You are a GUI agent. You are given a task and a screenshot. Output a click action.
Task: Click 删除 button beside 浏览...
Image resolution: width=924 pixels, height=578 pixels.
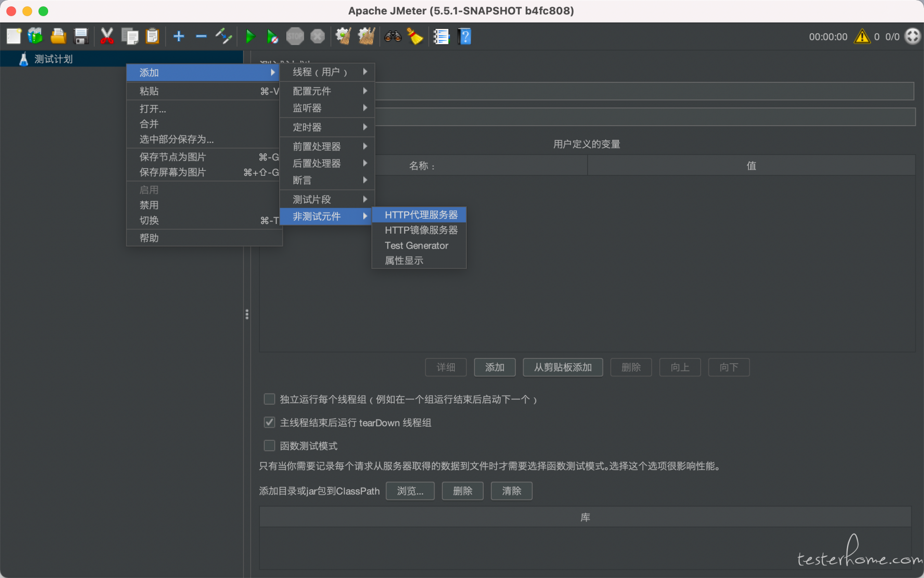(462, 491)
